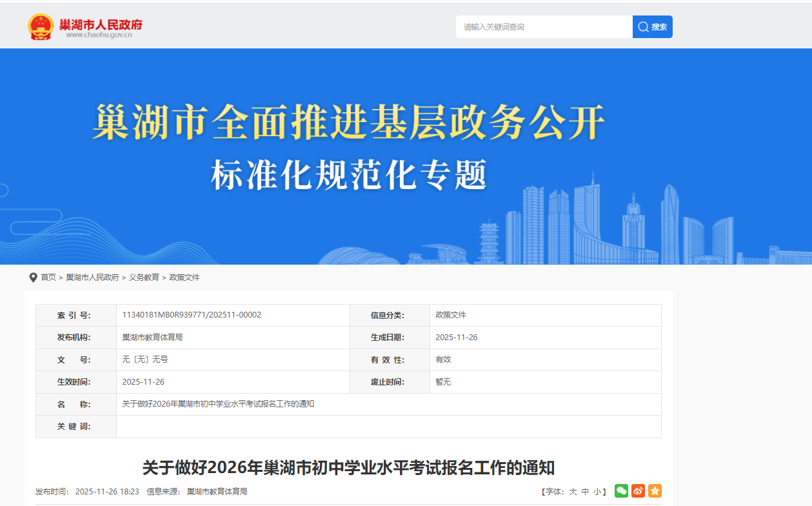
Task: Click the location pin breadcrumb icon
Action: (x=34, y=278)
